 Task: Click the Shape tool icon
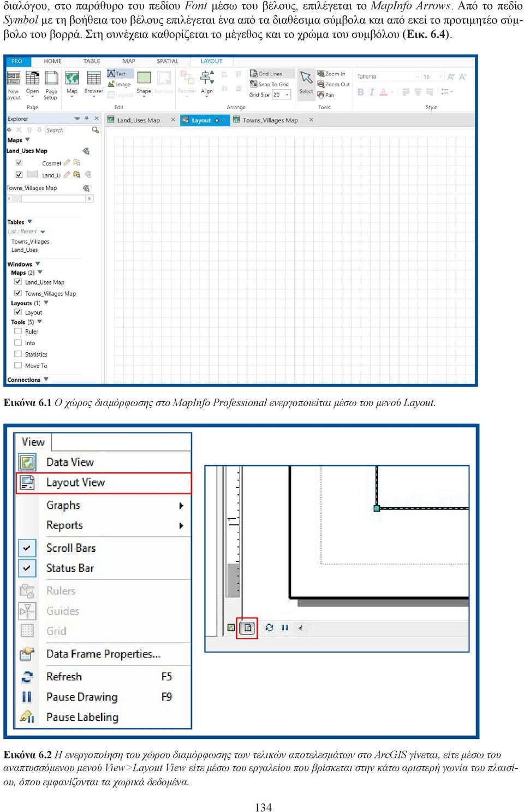click(144, 78)
